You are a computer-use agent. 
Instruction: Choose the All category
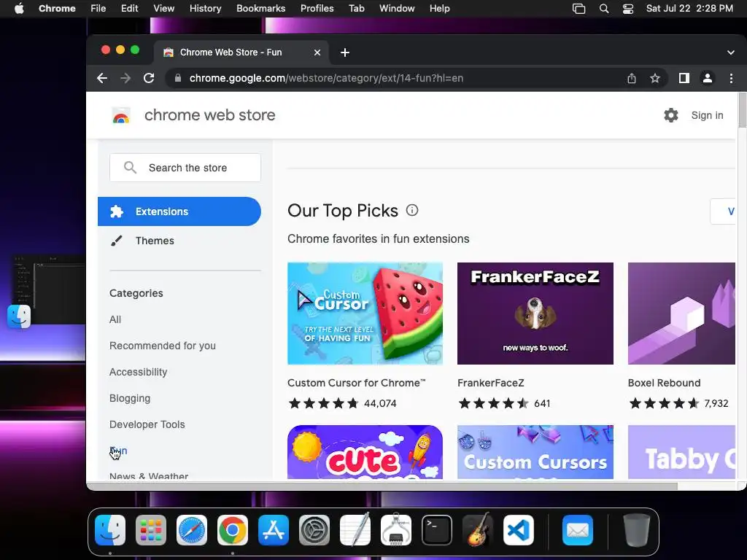pos(115,319)
